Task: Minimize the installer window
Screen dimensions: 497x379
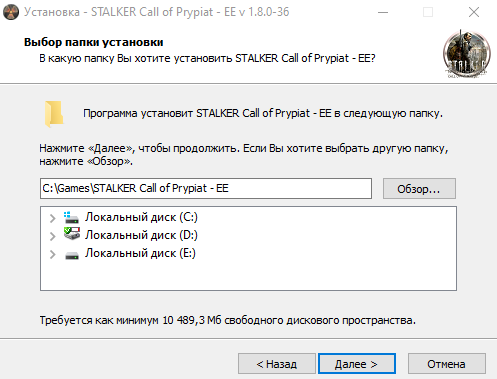Action: (x=383, y=12)
